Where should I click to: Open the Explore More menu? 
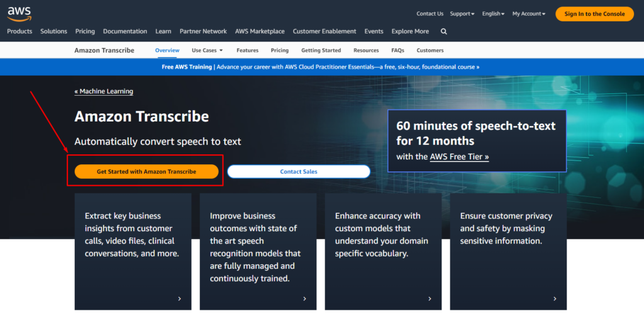pos(410,31)
